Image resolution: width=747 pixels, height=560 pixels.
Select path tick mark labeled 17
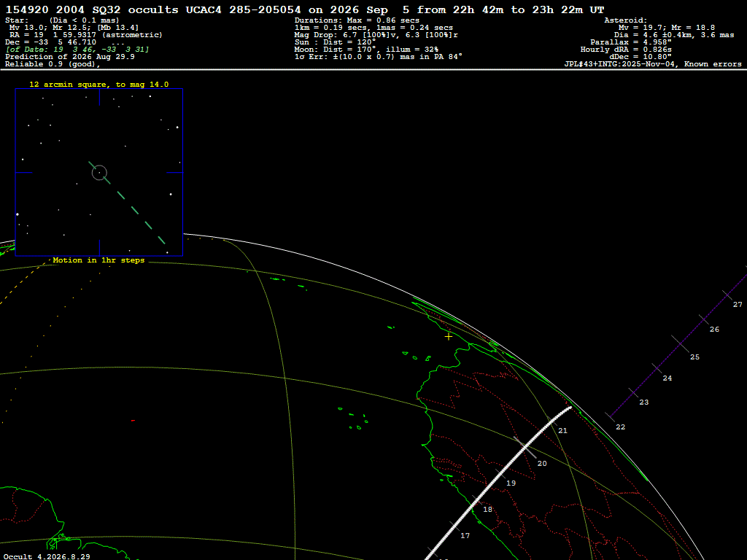(455, 527)
